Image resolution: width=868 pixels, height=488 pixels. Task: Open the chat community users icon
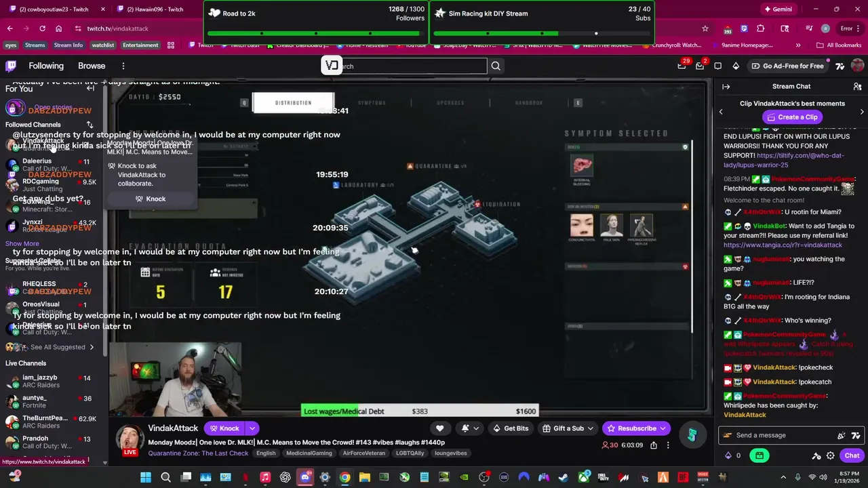click(857, 87)
